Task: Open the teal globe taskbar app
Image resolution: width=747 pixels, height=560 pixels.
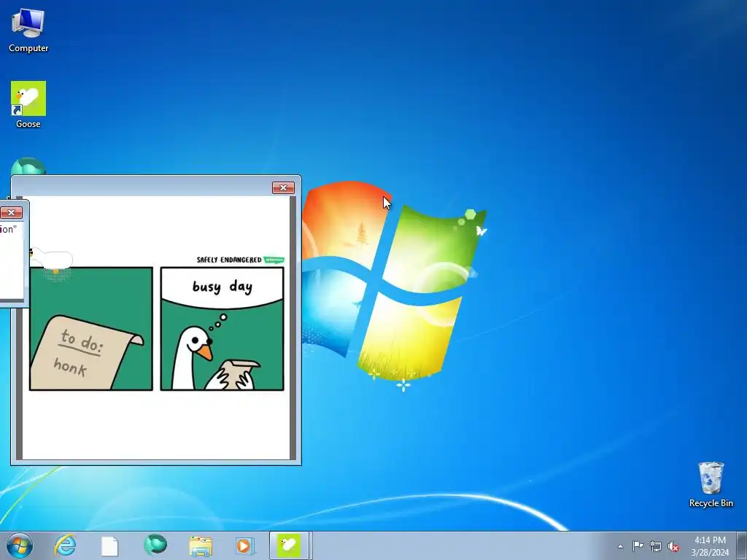Action: point(155,545)
